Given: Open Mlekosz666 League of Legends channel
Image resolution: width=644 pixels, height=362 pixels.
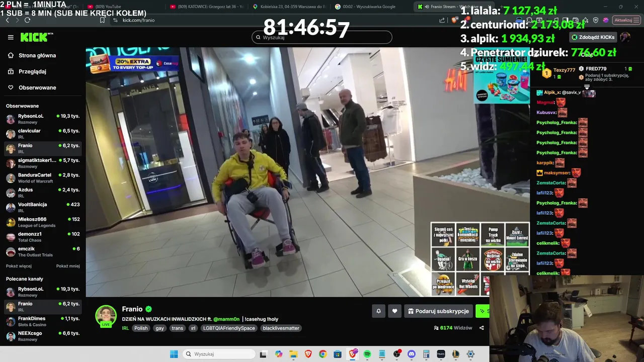Looking at the screenshot, I should 42,222.
